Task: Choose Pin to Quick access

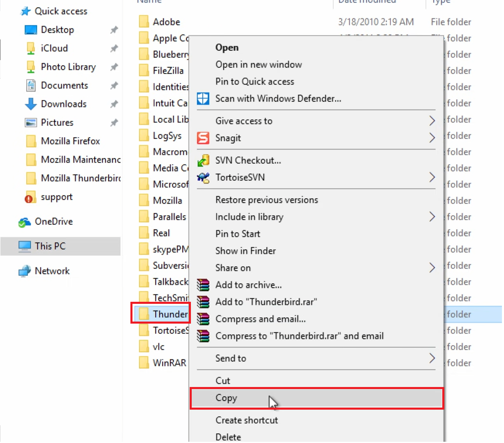Action: tap(316, 82)
